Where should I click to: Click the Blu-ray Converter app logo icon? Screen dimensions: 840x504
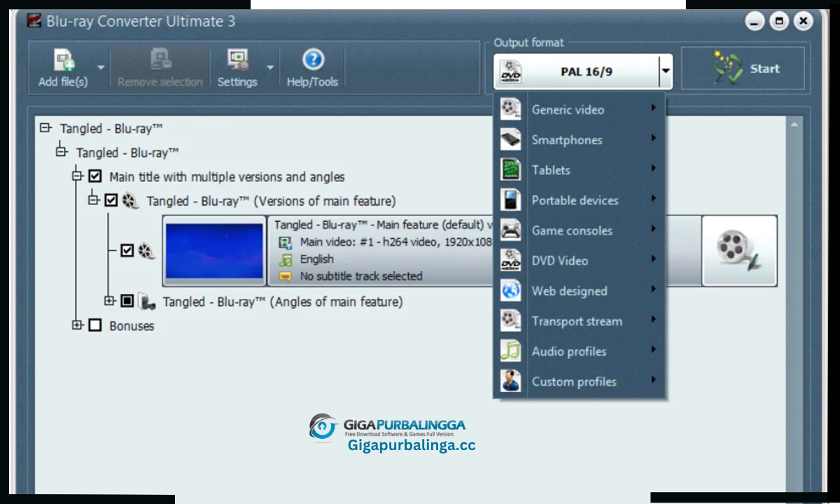34,21
